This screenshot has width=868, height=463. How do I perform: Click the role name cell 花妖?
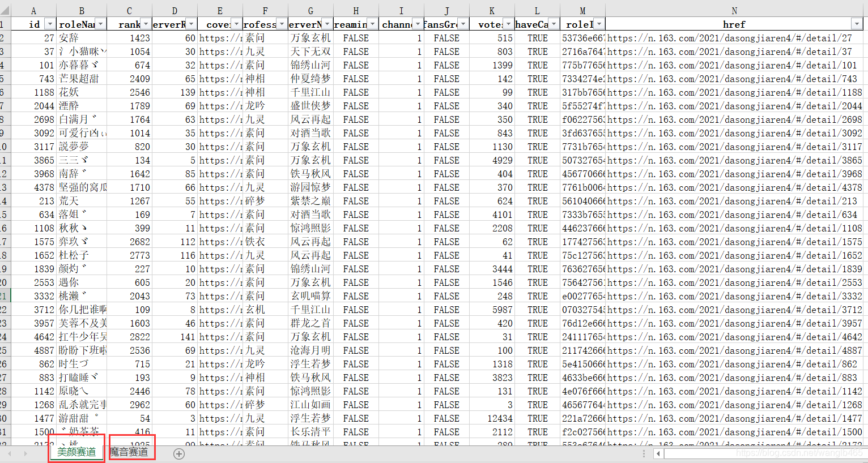pyautogui.click(x=82, y=92)
